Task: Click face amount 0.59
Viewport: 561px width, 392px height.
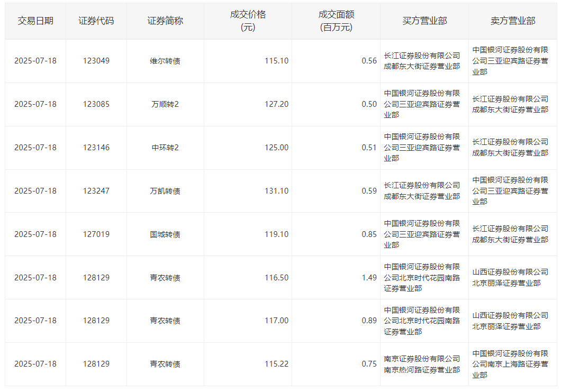Action: tap(369, 191)
